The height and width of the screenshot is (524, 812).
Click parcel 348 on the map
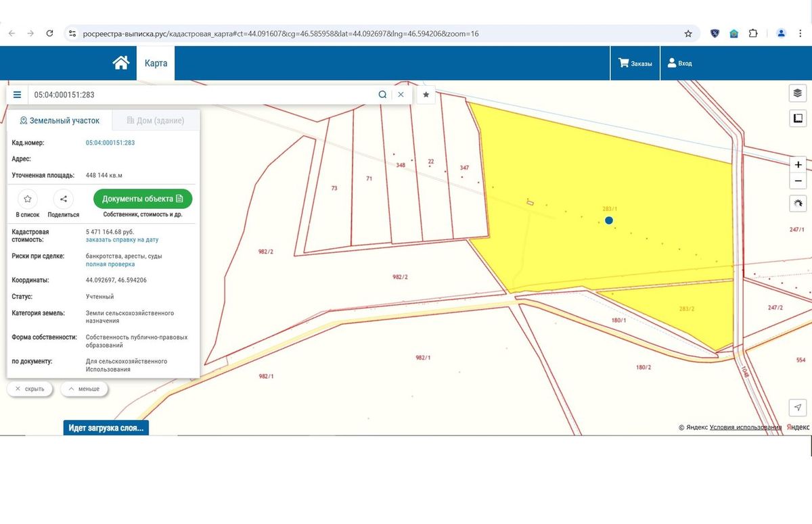(x=401, y=164)
